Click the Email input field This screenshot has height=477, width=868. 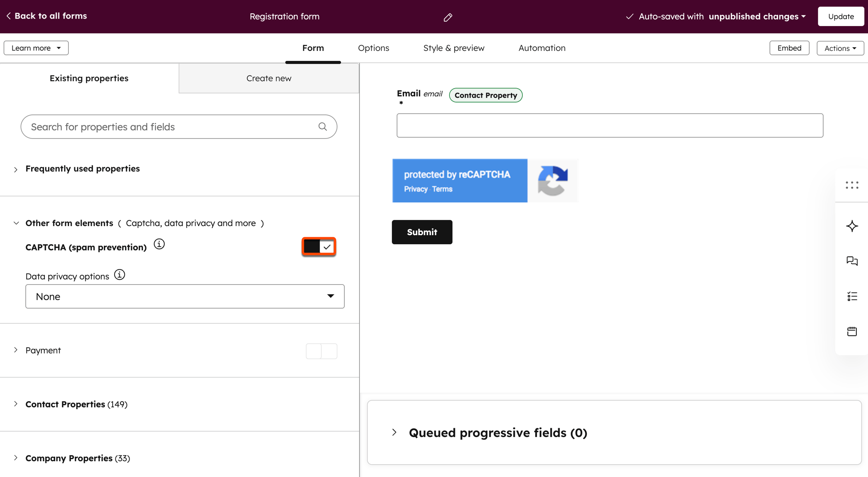[x=609, y=125]
